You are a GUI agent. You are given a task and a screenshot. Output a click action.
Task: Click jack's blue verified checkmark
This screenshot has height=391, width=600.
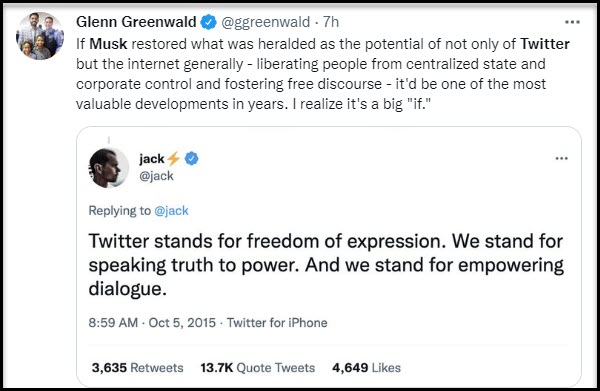pos(192,158)
